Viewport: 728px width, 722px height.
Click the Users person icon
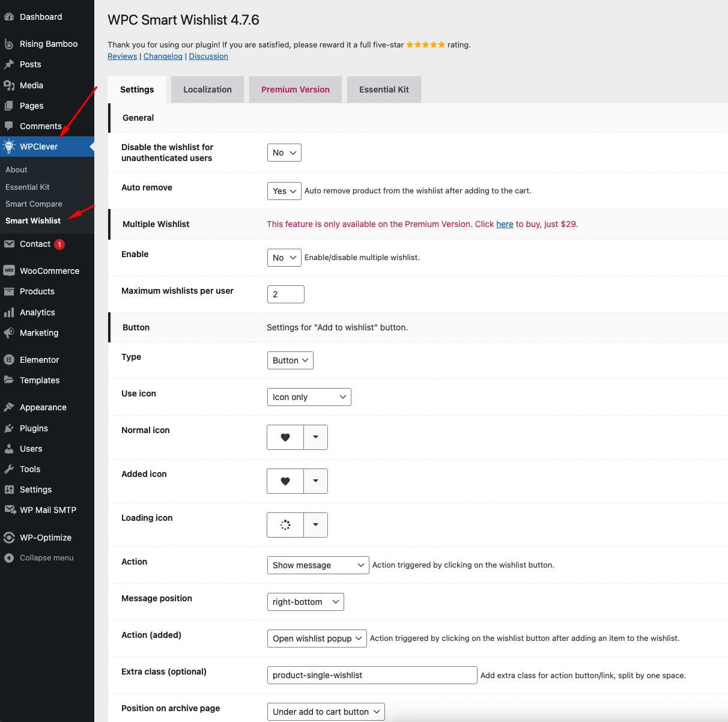point(9,449)
